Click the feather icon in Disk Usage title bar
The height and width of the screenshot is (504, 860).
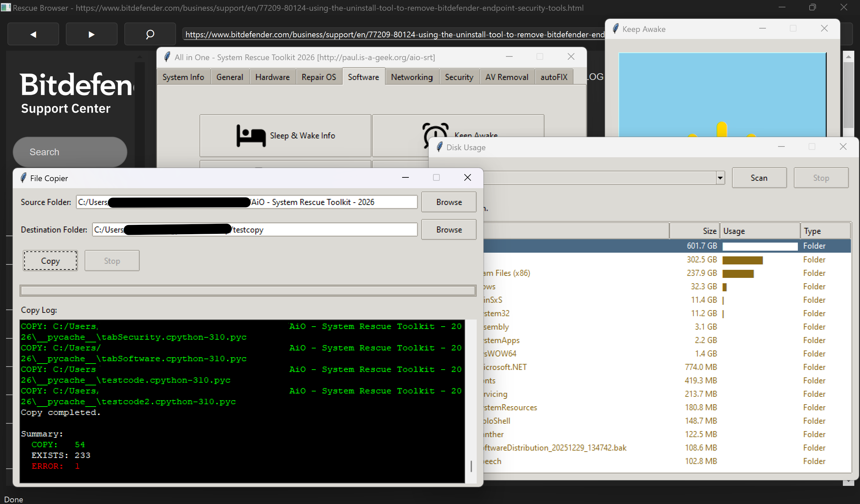[x=439, y=147]
